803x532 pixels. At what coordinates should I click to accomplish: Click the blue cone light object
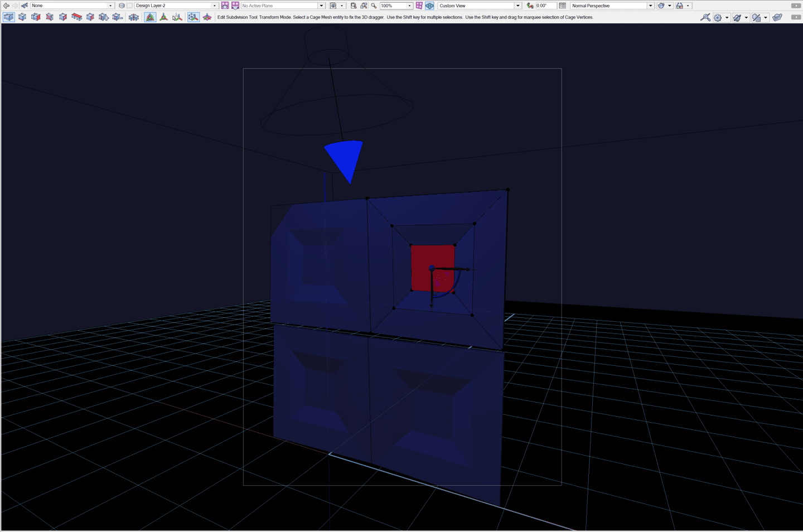click(x=346, y=160)
